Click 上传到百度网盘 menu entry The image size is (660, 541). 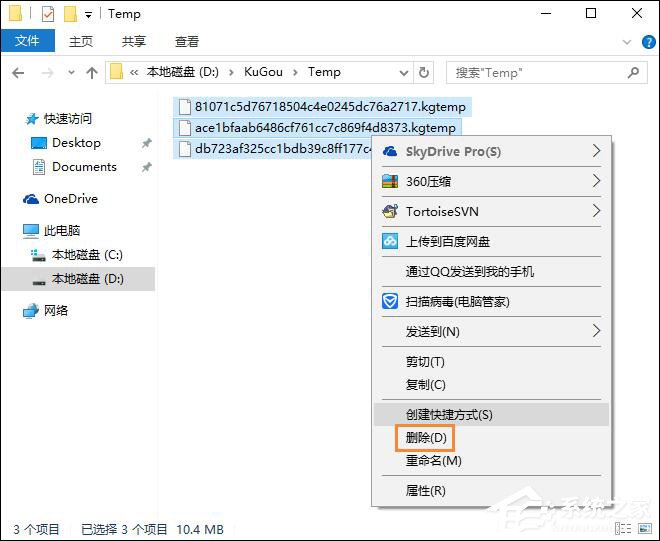491,242
